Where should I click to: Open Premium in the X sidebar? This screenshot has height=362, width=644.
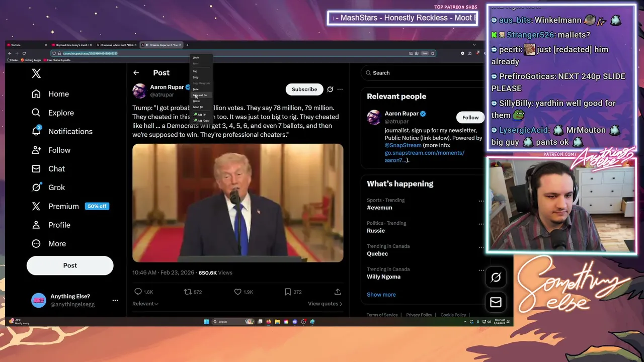pos(55,206)
